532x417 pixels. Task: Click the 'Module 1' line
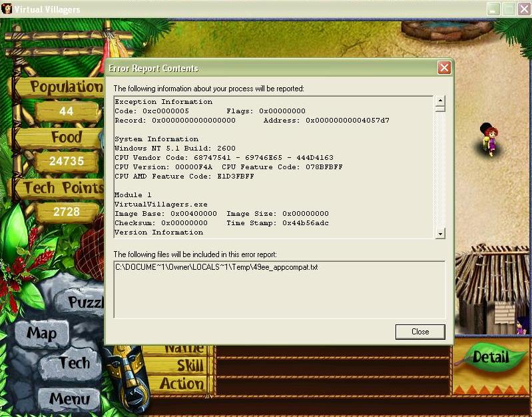[133, 195]
